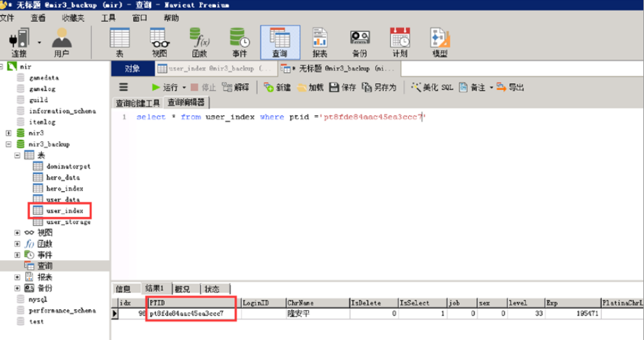Beautify the SQL with 美化 SQL
Image resolution: width=644 pixels, height=340 pixels.
[432, 87]
